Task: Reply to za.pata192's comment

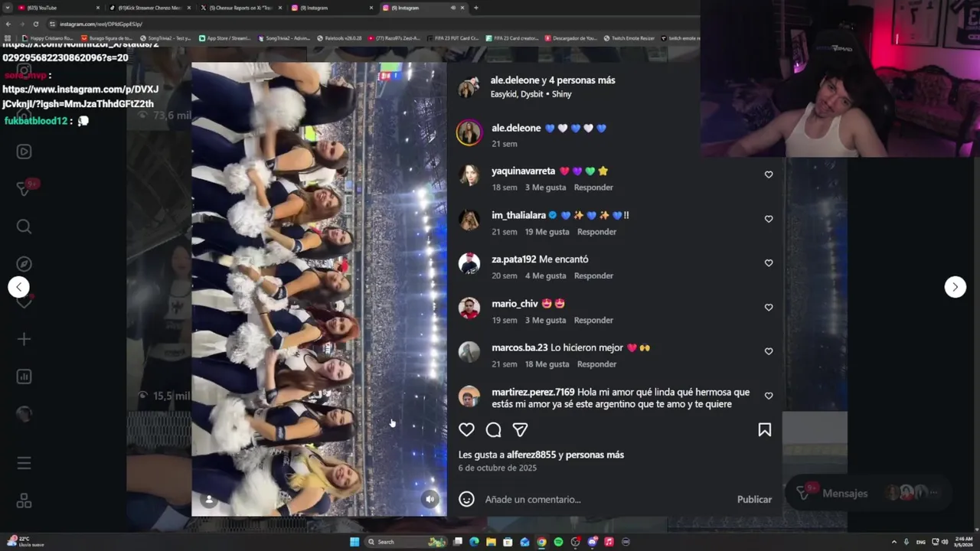Action: click(x=593, y=275)
